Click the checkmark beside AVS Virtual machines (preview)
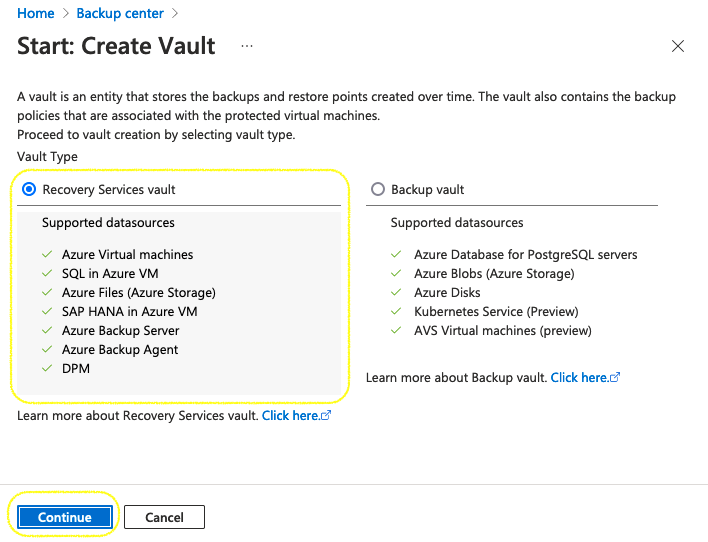This screenshot has width=708, height=542. pos(396,330)
